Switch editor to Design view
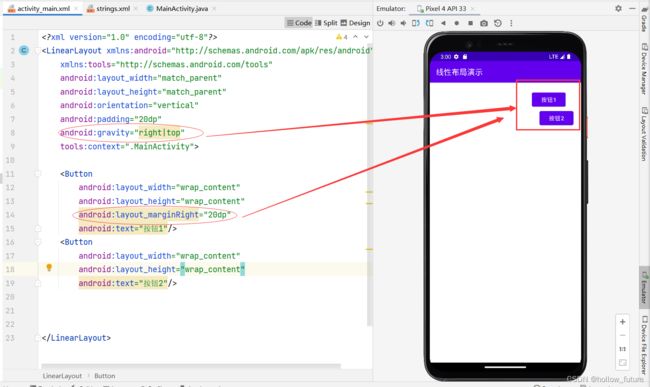 (x=355, y=23)
